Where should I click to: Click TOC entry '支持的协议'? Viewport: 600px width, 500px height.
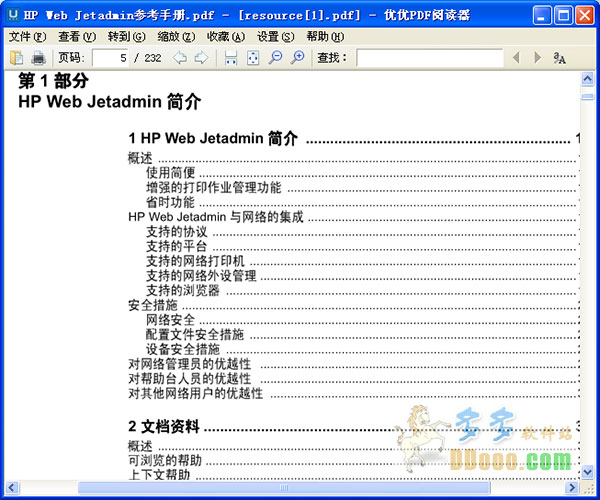(177, 232)
